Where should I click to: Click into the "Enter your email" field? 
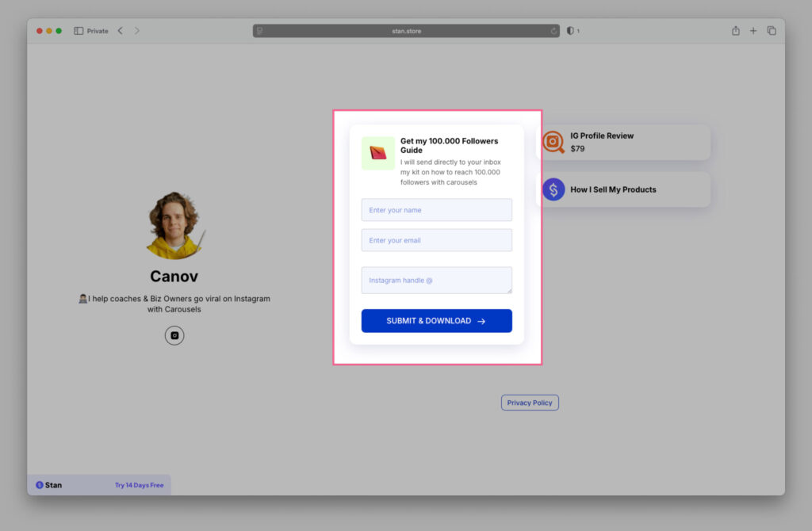(x=436, y=240)
